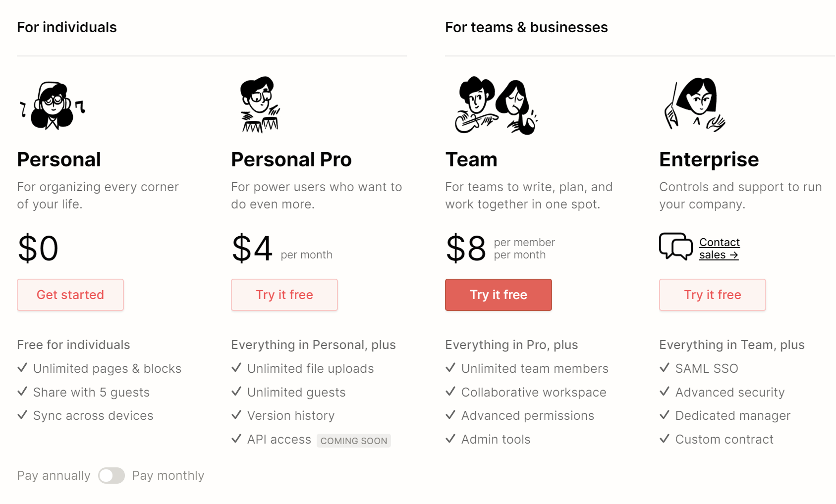Select the Pay monthly label
The height and width of the screenshot is (504, 836).
point(168,476)
